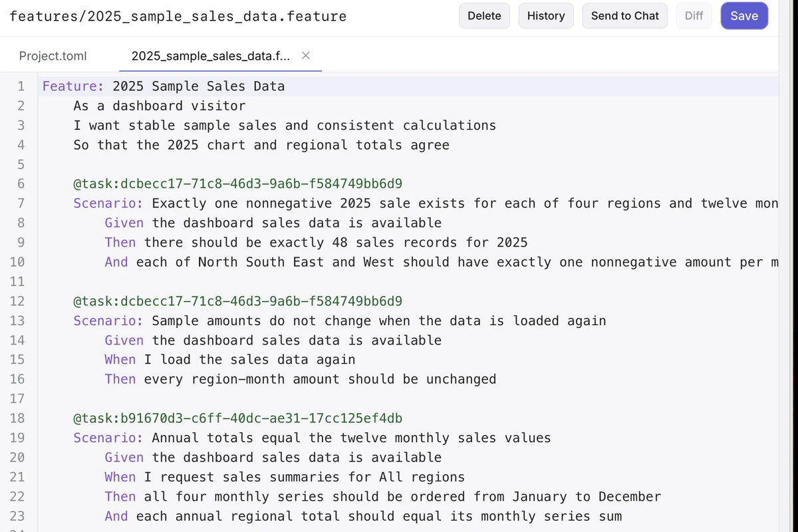Screen dimensions: 798x532
Task: Click line number 23 in the gutter
Action: (x=17, y=516)
